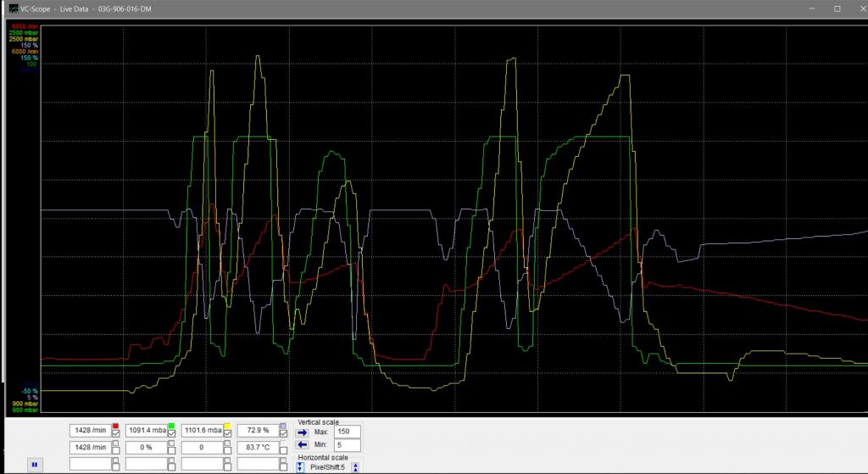This screenshot has height=474, width=868.
Task: Click the Vertical scale label
Action: coord(319,422)
